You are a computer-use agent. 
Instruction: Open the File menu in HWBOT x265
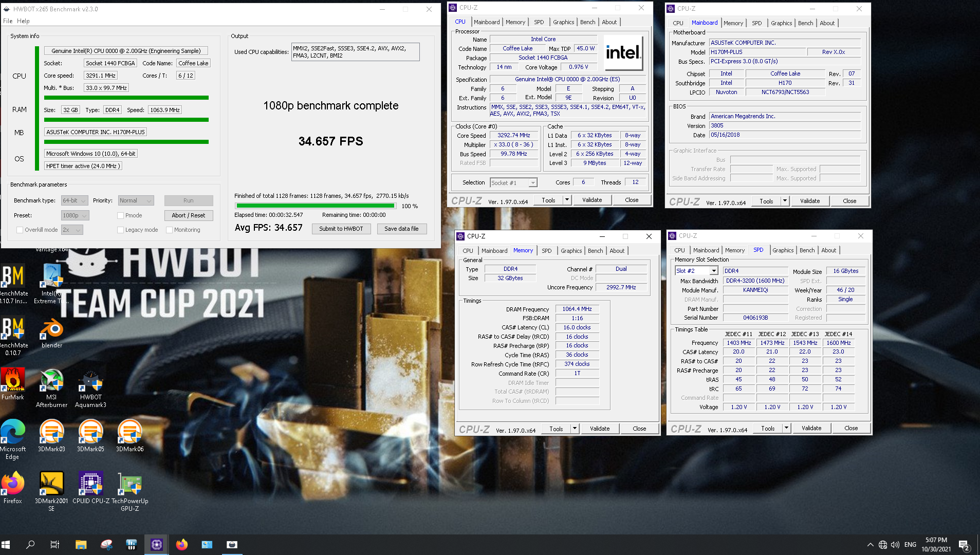8,21
